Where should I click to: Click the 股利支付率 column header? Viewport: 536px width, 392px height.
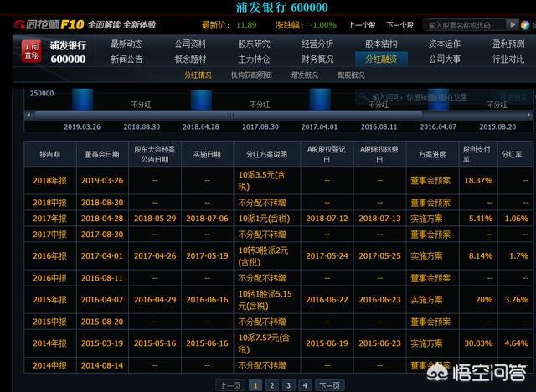coord(477,154)
